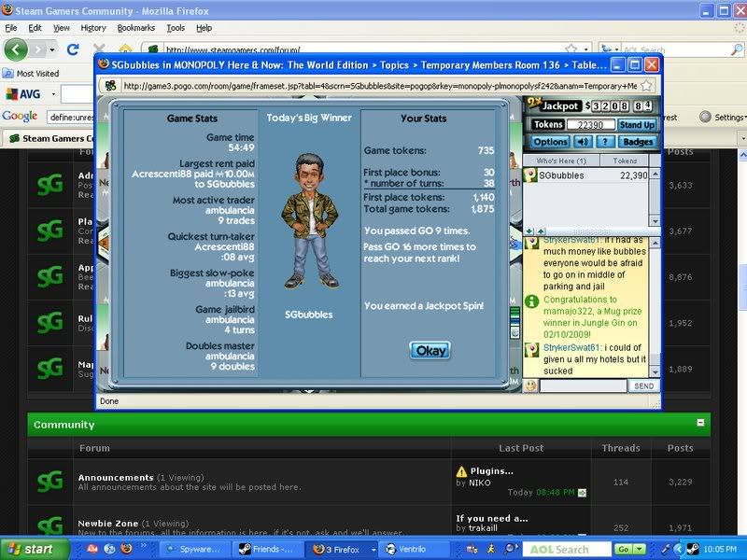The height and width of the screenshot is (560, 747).
Task: Click StrykerSwat61's name in the latest chat message
Action: [571, 347]
